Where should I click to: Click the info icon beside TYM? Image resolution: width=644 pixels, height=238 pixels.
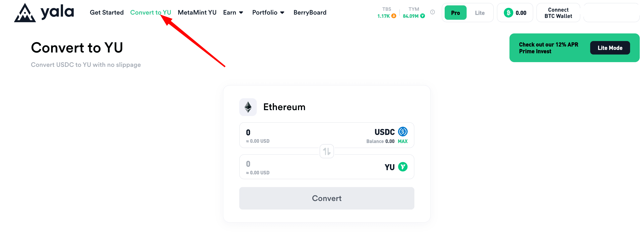[x=432, y=12]
